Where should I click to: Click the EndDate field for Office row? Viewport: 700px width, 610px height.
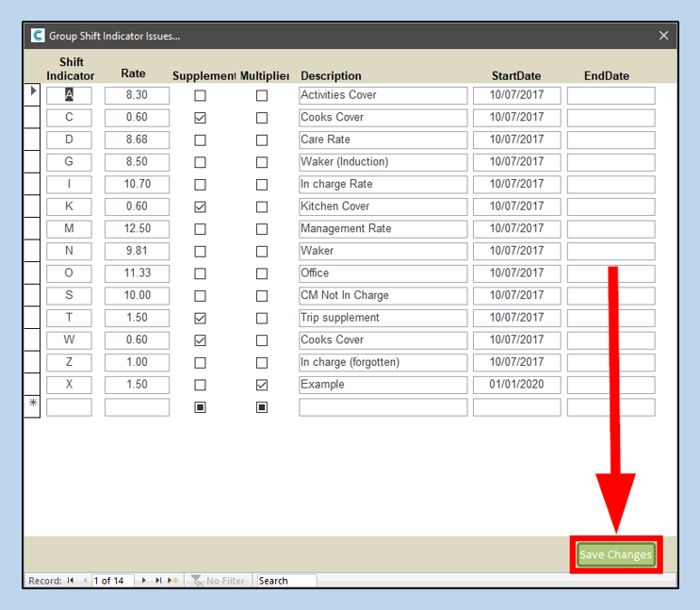(610, 273)
